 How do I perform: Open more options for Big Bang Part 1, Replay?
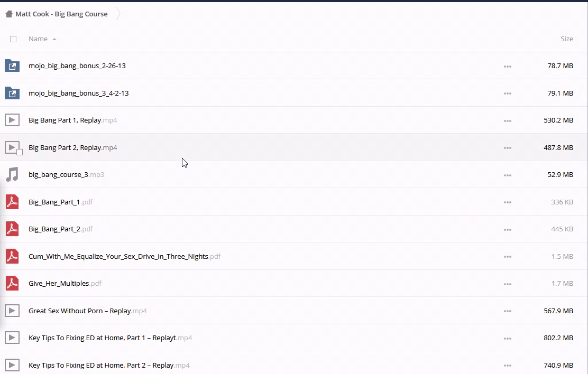pyautogui.click(x=507, y=121)
